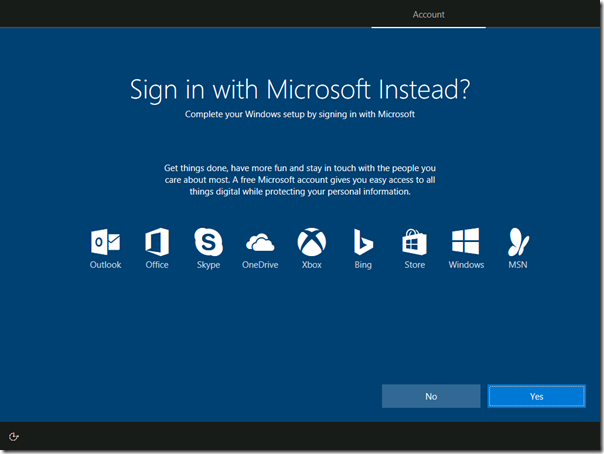Click the OneDrive cloud icon
This screenshot has width=604, height=454.
click(260, 243)
